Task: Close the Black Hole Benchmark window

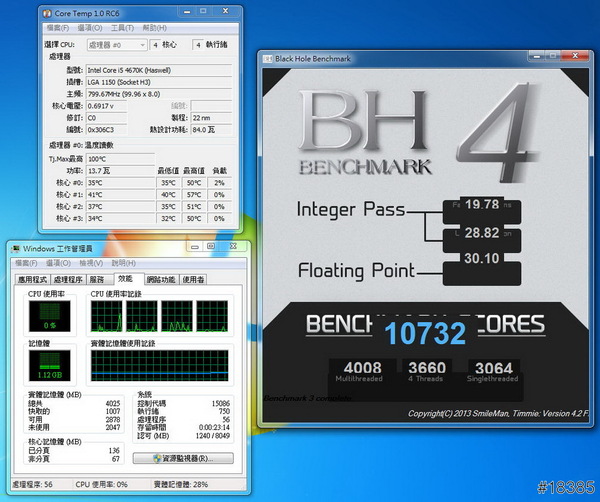Action: click(x=575, y=56)
